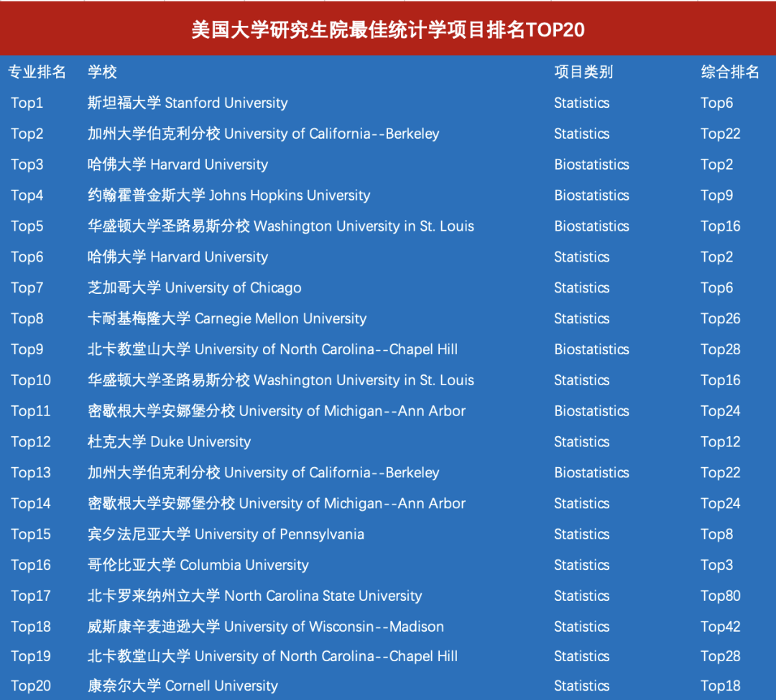The image size is (776, 700).
Task: Select 哥伦比亚大学 Columbia University cell
Action: tap(198, 565)
